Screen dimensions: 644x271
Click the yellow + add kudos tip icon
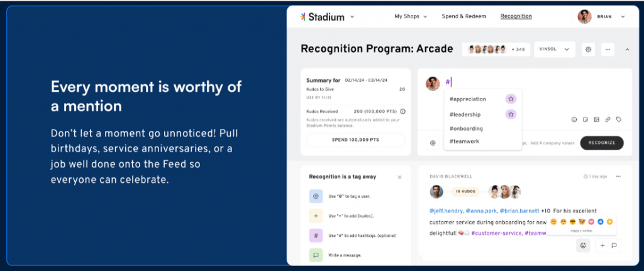click(x=316, y=216)
